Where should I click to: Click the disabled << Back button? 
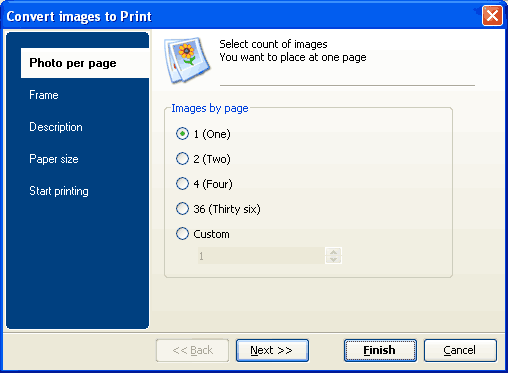coord(192,350)
